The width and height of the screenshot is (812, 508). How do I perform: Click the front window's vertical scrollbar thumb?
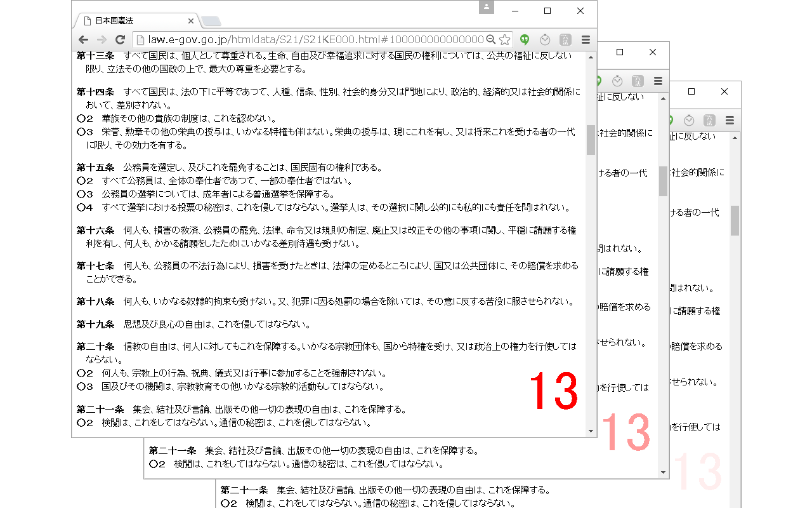pos(591,140)
